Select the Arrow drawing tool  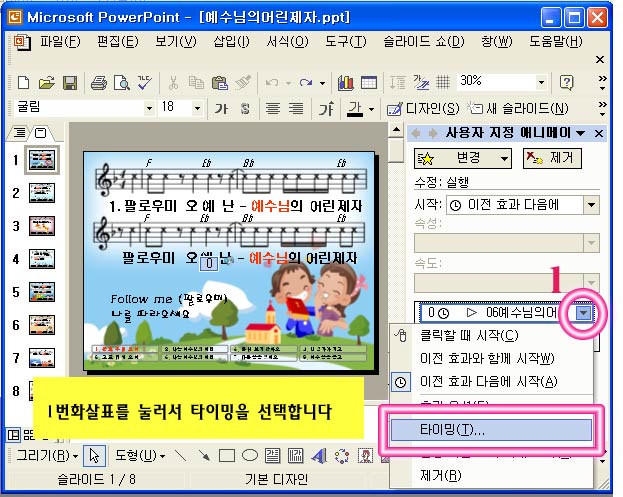pyautogui.click(x=204, y=455)
